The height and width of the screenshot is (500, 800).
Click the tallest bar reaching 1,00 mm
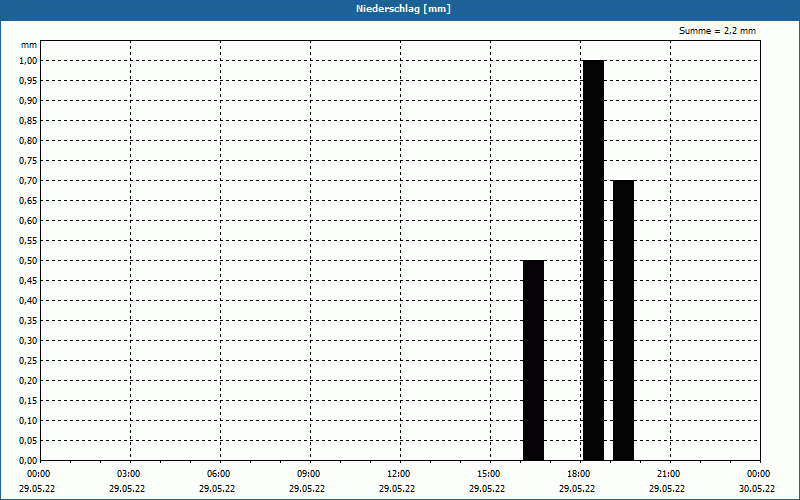pyautogui.click(x=593, y=260)
